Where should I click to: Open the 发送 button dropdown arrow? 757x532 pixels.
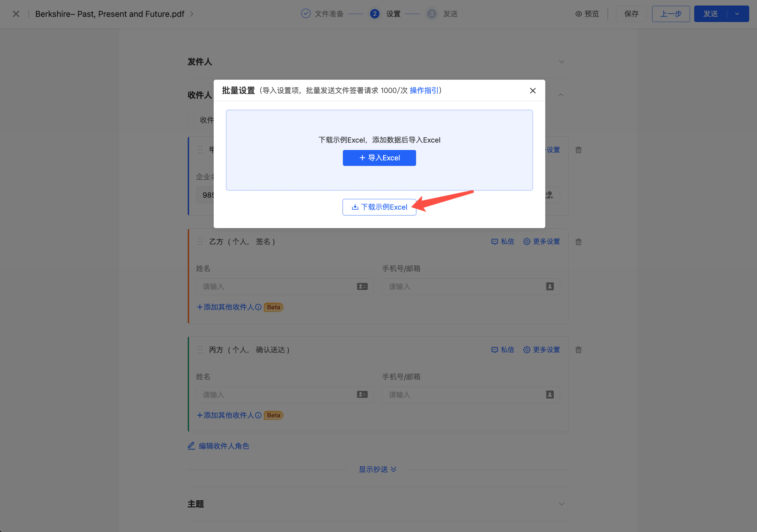click(x=737, y=14)
